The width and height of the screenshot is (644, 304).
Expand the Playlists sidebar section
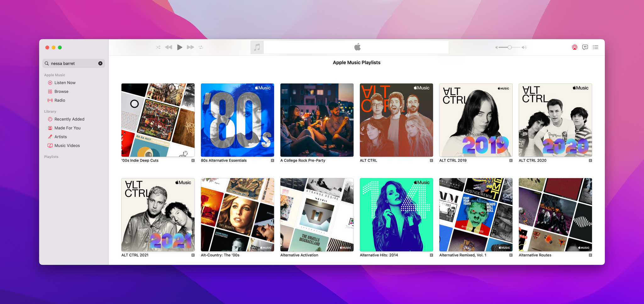tap(51, 157)
